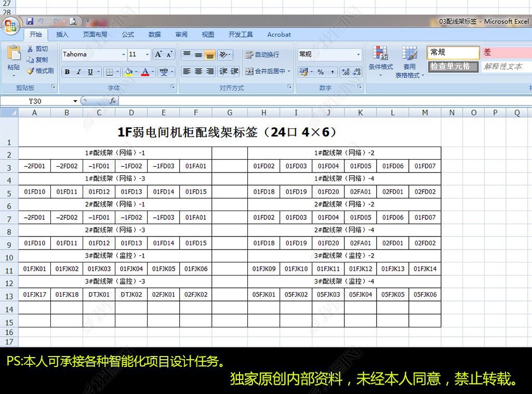Viewport: 532px width, 394px height.
Task: Set top vertical alignment
Action: click(x=187, y=54)
